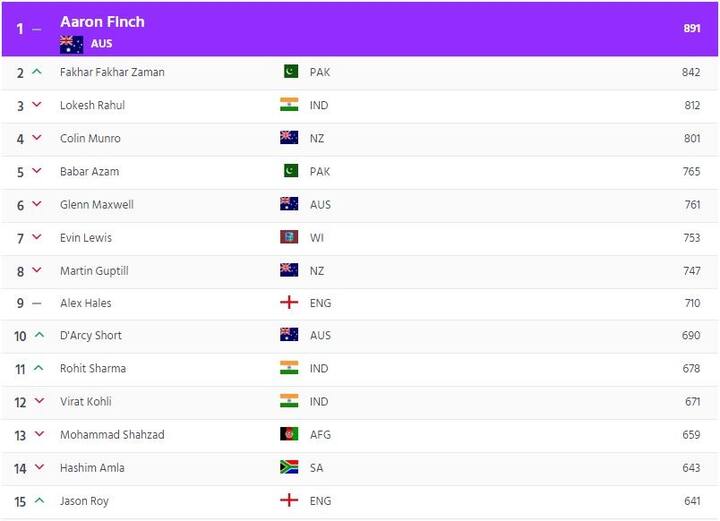
Task: Click Martin Guptill's name in row 8
Action: (94, 270)
